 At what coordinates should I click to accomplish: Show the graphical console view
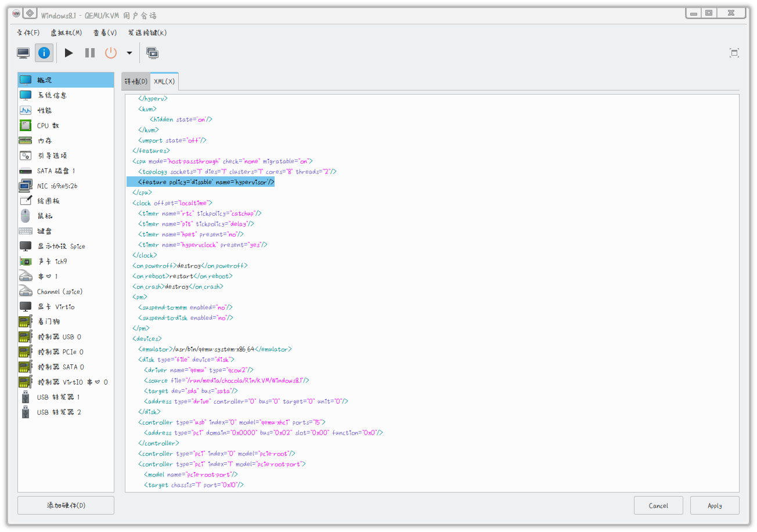click(23, 53)
